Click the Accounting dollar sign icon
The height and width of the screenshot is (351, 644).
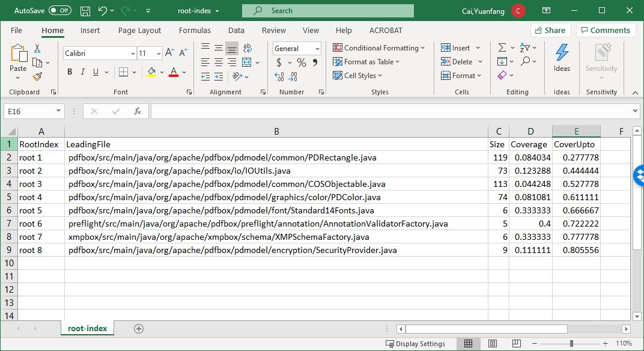(279, 63)
